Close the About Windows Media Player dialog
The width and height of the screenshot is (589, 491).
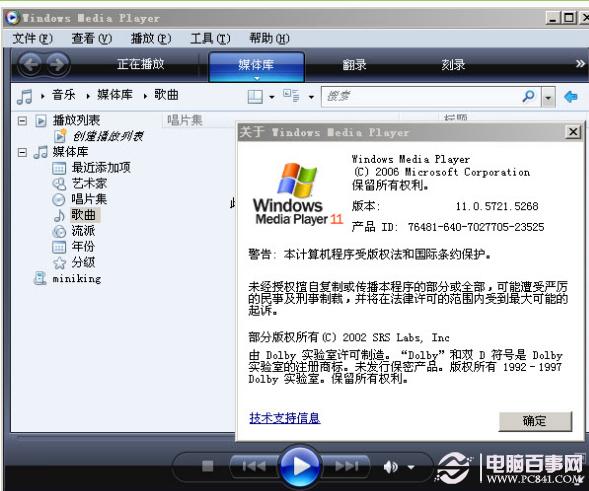573,132
